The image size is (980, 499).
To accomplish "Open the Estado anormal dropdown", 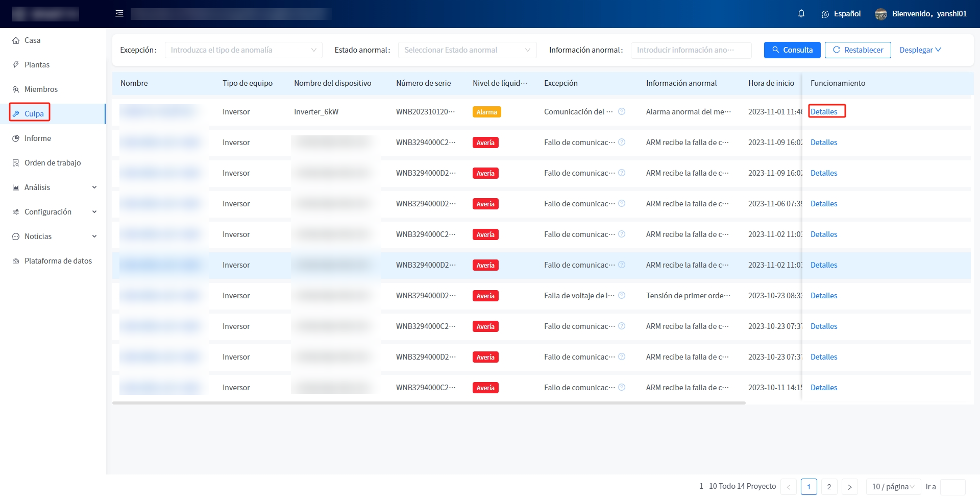I will pyautogui.click(x=467, y=50).
